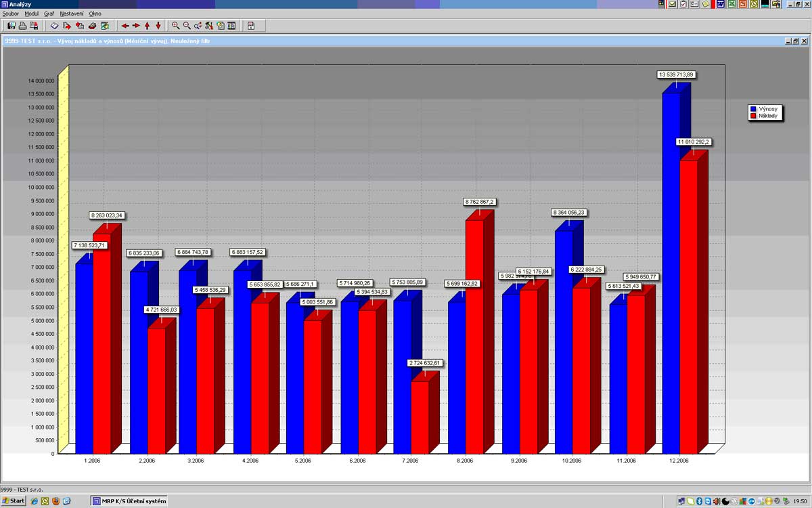Image resolution: width=812 pixels, height=508 pixels.
Task: Click the eraser icon in the toolbar
Action: click(x=55, y=26)
